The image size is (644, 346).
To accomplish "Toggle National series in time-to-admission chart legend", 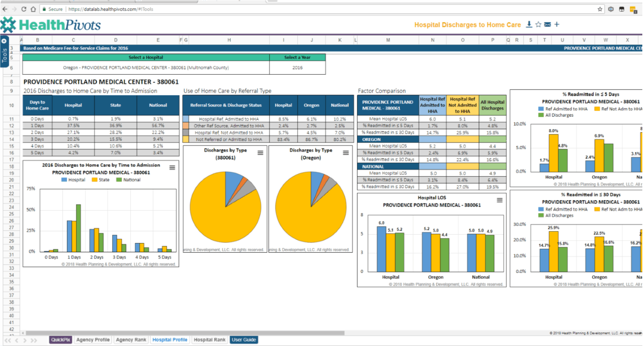I will coord(128,180).
